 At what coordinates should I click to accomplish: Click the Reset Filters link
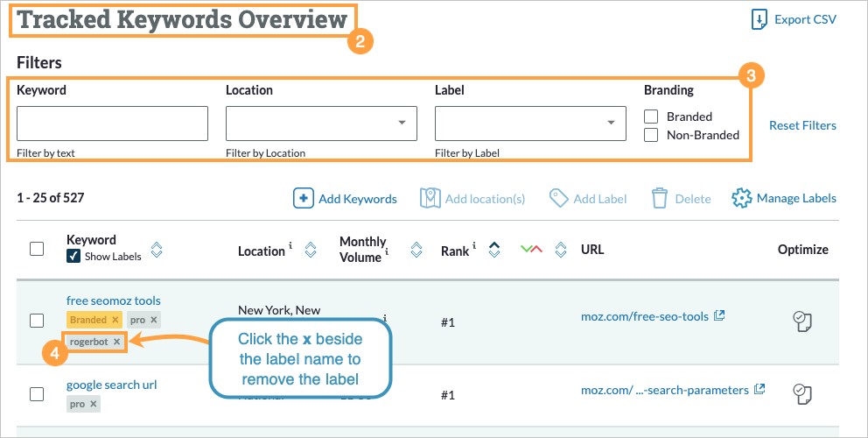(802, 125)
